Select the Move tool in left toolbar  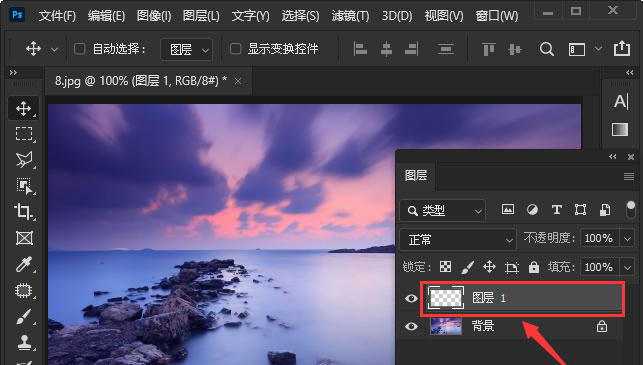[x=23, y=108]
